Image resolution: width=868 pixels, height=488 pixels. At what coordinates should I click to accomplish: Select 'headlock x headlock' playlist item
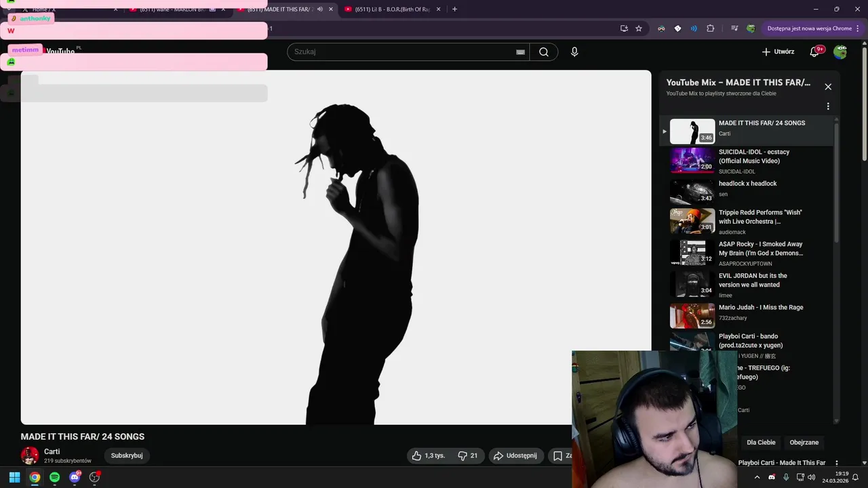[746, 192]
